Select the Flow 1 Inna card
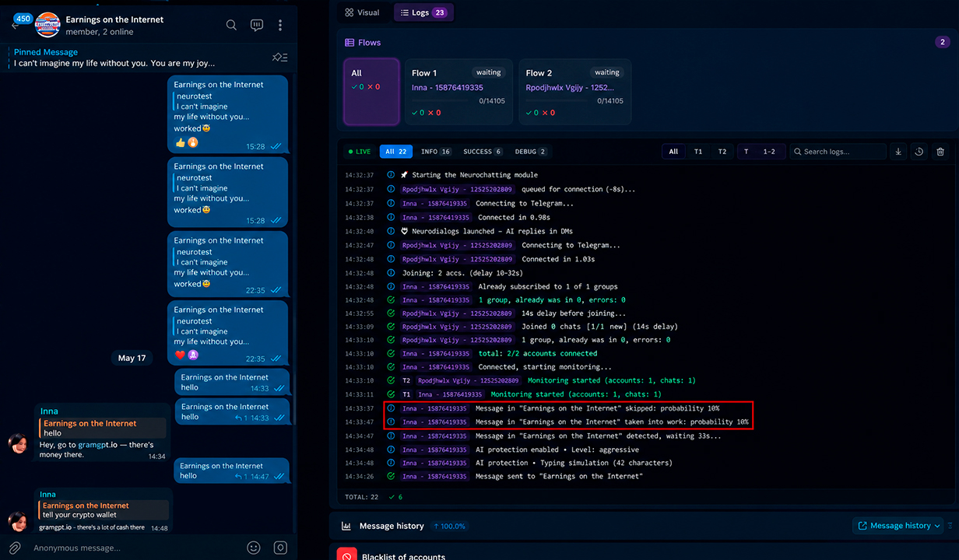The height and width of the screenshot is (560, 959). (x=458, y=92)
